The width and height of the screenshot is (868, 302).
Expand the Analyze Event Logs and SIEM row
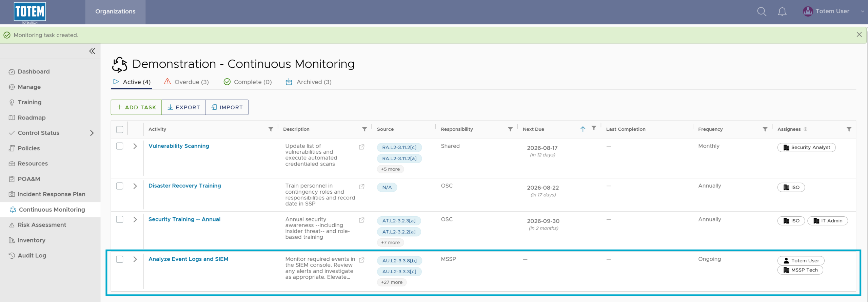(x=135, y=259)
